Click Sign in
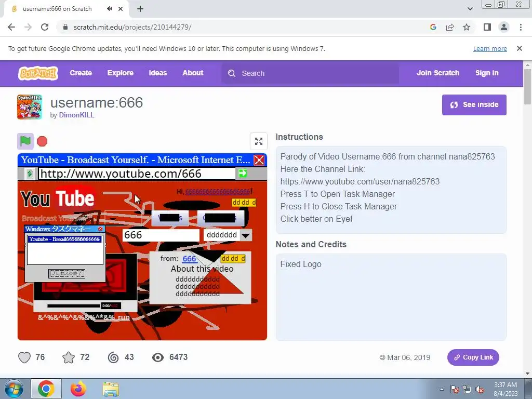 point(487,73)
